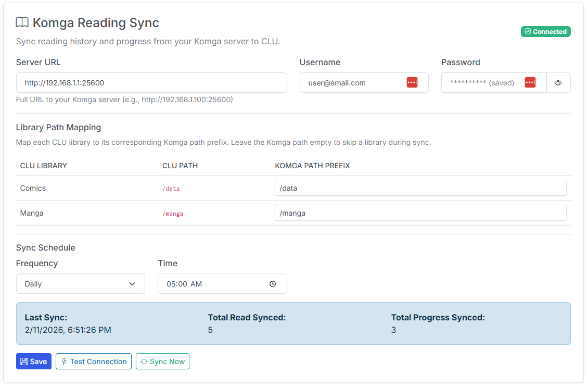Viewport: 588px width, 386px height.
Task: Click the Last Sync timestamp
Action: 68,330
